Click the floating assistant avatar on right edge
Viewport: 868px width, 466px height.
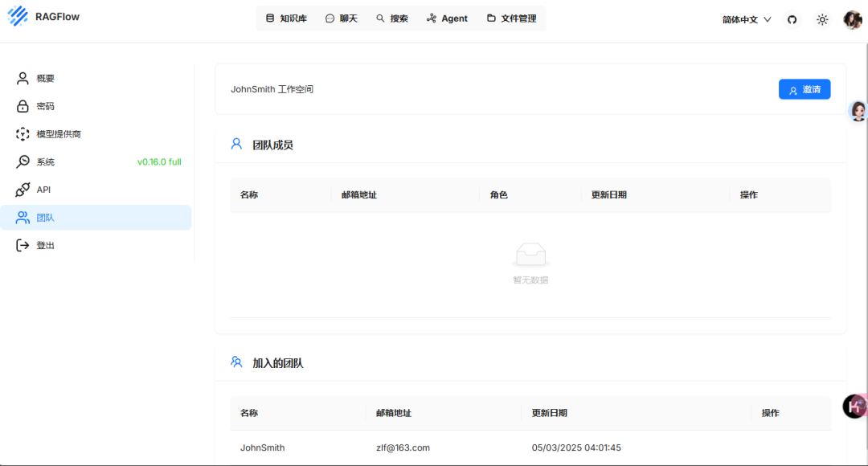pos(858,111)
